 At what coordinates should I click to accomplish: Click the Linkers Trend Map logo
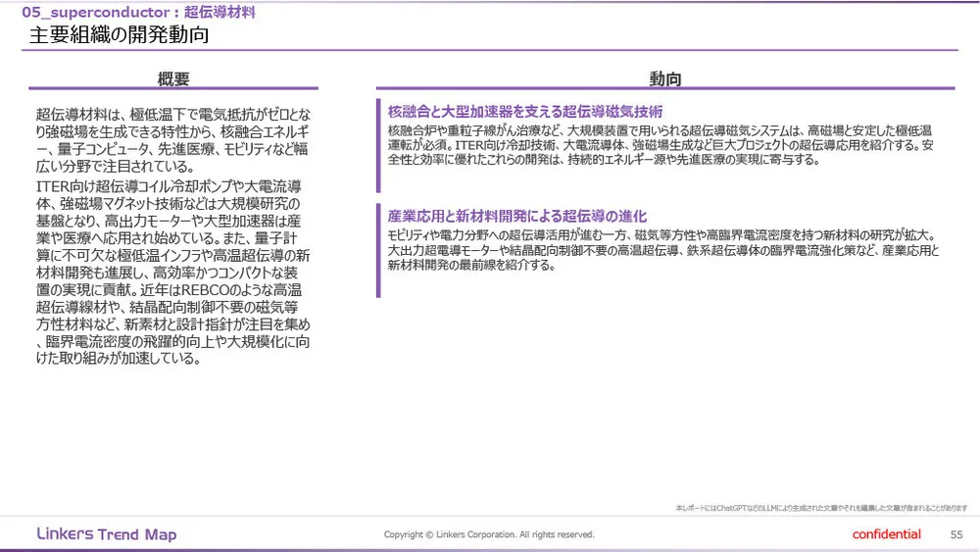click(x=107, y=534)
